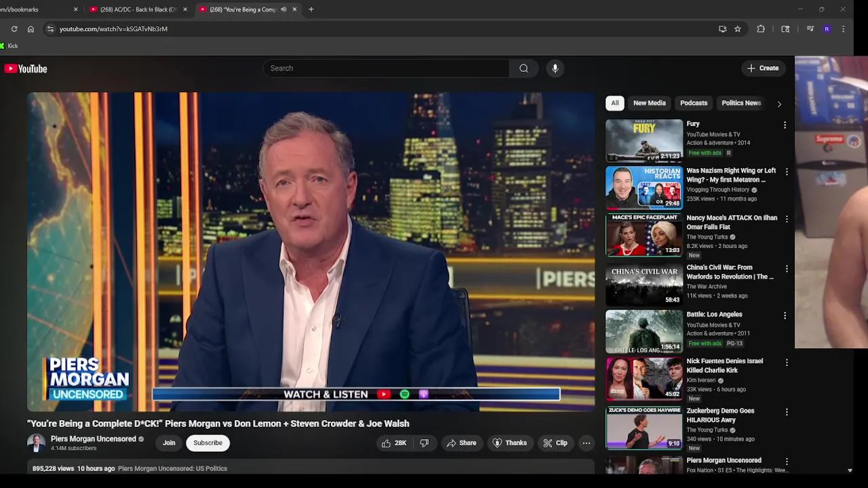Open China's Civil War video thumbnail

point(644,285)
